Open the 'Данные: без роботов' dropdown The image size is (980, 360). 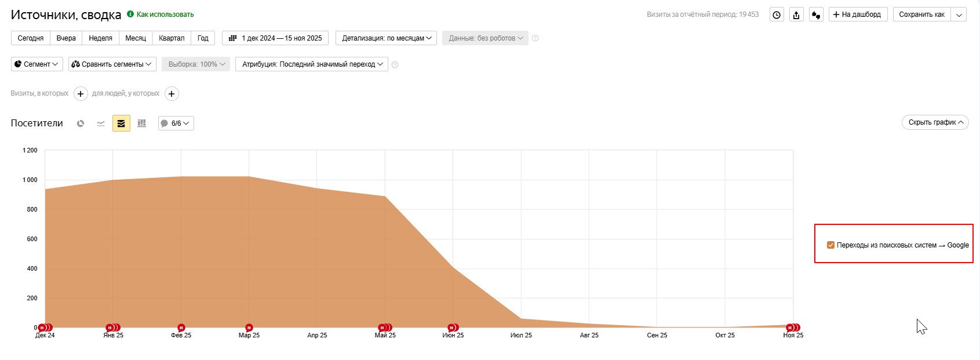pos(485,38)
